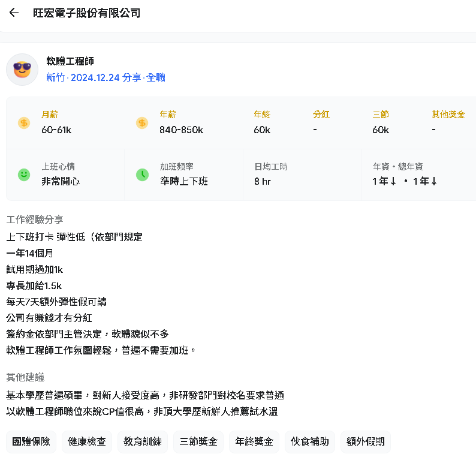This screenshot has height=457, width=476.
Task: Select the 伙食補助 tag
Action: [x=310, y=441]
